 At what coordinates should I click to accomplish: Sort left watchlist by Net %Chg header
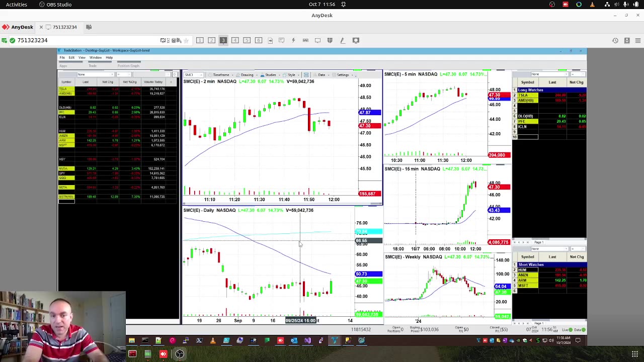point(130,82)
